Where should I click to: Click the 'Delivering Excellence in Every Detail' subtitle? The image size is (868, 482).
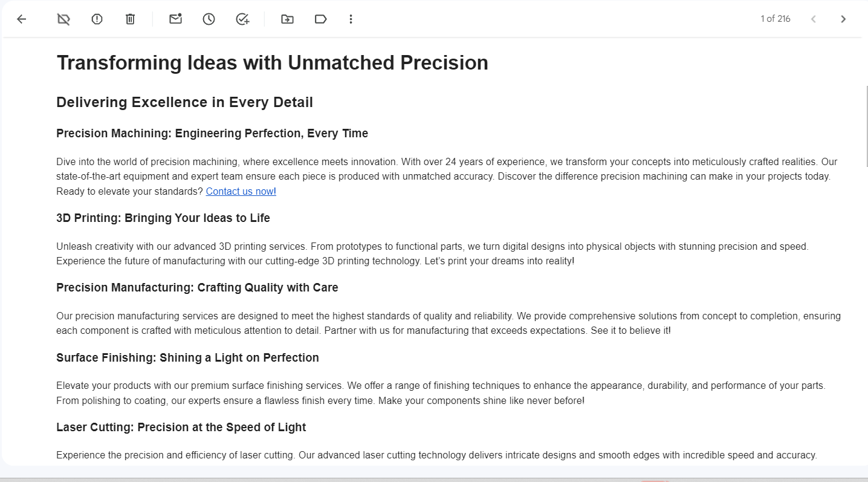click(x=184, y=103)
